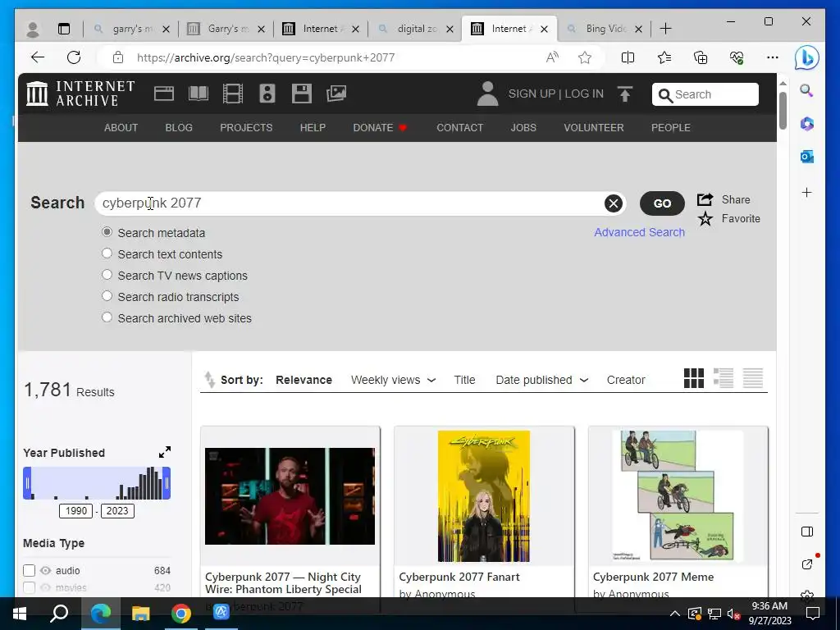Image resolution: width=840 pixels, height=630 pixels.
Task: Click the right handle of the year range slider
Action: [x=167, y=482]
